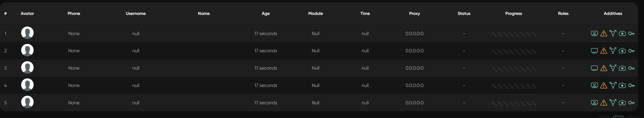Select the proxy address in row 5

pyautogui.click(x=414, y=103)
